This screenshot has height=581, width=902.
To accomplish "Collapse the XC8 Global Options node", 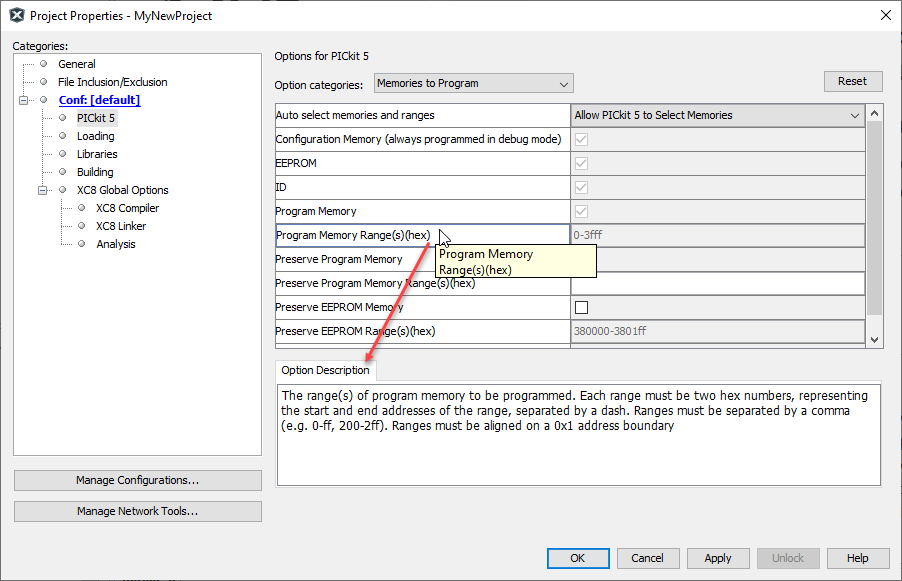I will point(43,190).
